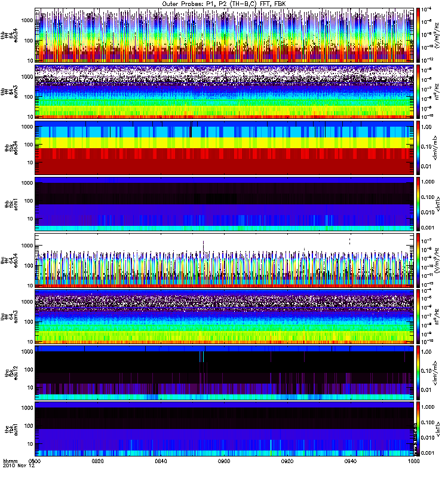The image size is (448, 478).
Task: Click the 'thc fff 64 edc34' y-axis label
Action: 9,261
